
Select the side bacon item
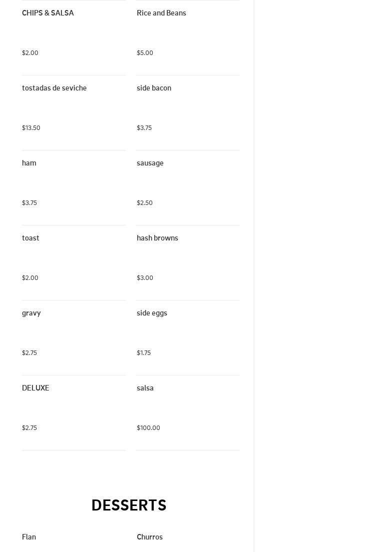coord(154,88)
